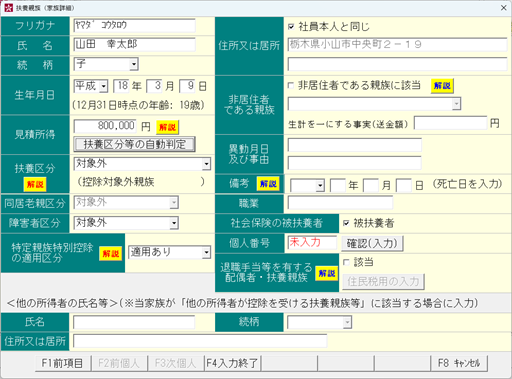This screenshot has height=379, width=512.
Task: Click the first 異動月日及び事由 field
Action: 355,145
